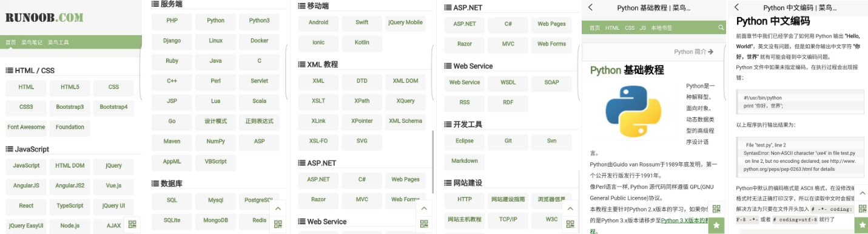This screenshot has height=234, width=868.
Task: Open the XPath tutorial
Action: pyautogui.click(x=362, y=102)
